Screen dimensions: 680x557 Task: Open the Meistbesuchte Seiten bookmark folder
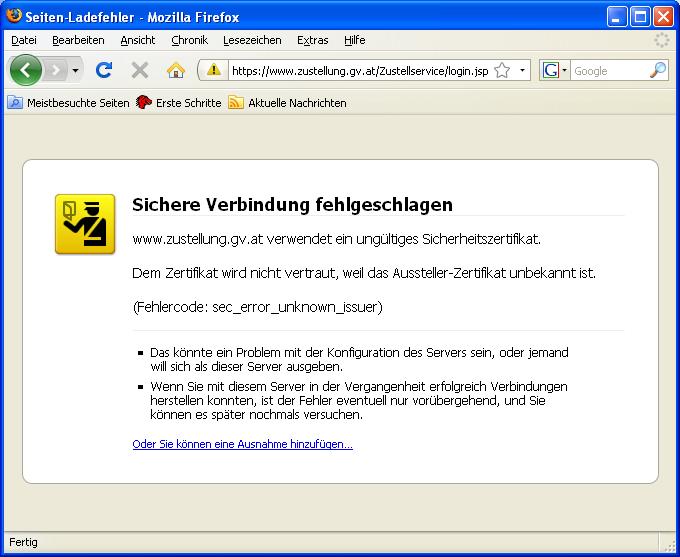[68, 103]
